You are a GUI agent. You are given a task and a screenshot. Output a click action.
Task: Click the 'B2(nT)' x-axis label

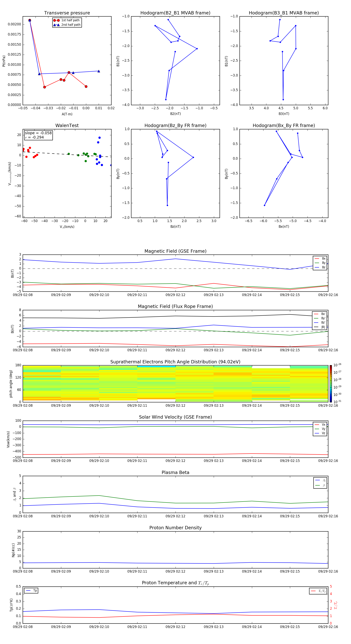(175, 114)
